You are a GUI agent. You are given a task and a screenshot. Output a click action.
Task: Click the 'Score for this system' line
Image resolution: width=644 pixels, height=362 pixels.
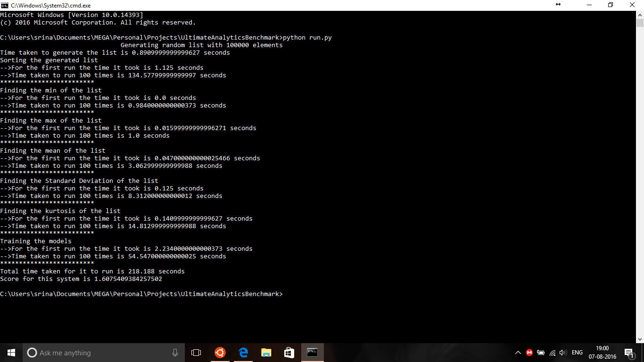(81, 279)
